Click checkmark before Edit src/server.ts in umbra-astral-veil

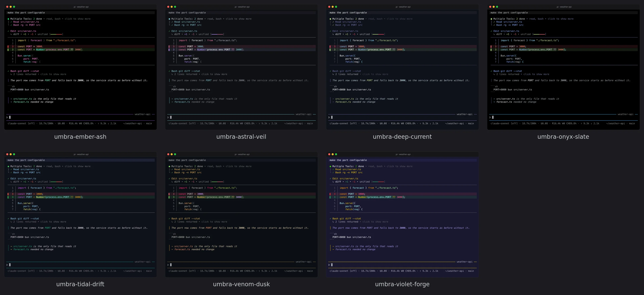coord(169,31)
